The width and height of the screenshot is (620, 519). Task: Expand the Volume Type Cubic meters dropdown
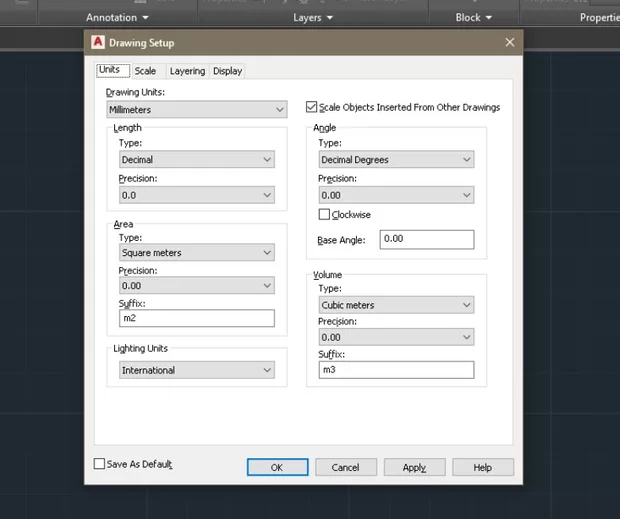pyautogui.click(x=396, y=305)
